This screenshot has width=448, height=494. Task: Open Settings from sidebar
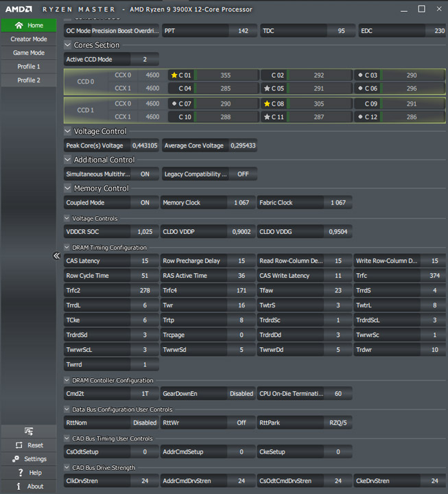[x=29, y=459]
